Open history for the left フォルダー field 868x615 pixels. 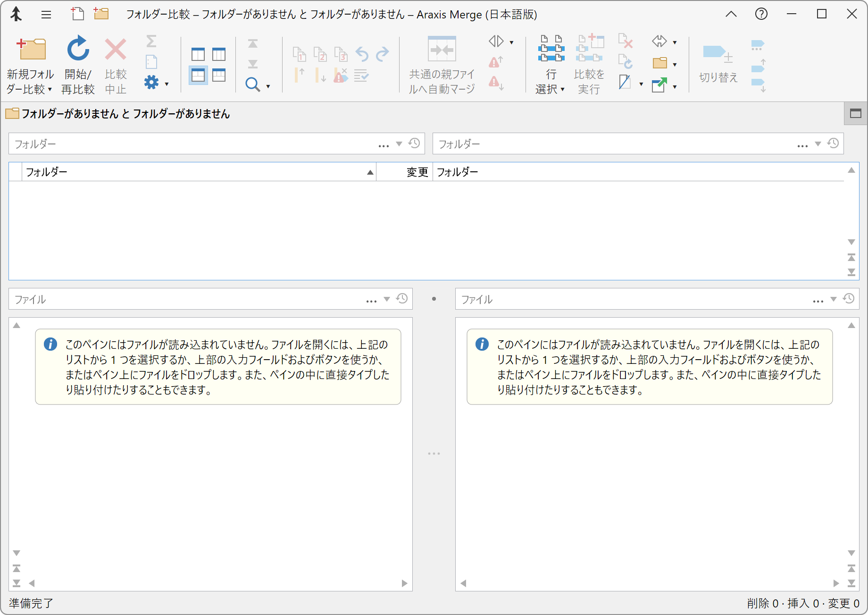pyautogui.click(x=414, y=143)
